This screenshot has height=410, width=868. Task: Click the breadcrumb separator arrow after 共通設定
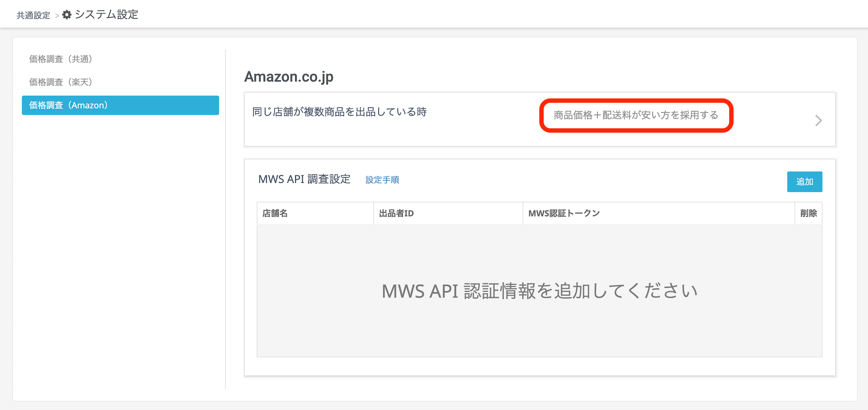(57, 16)
